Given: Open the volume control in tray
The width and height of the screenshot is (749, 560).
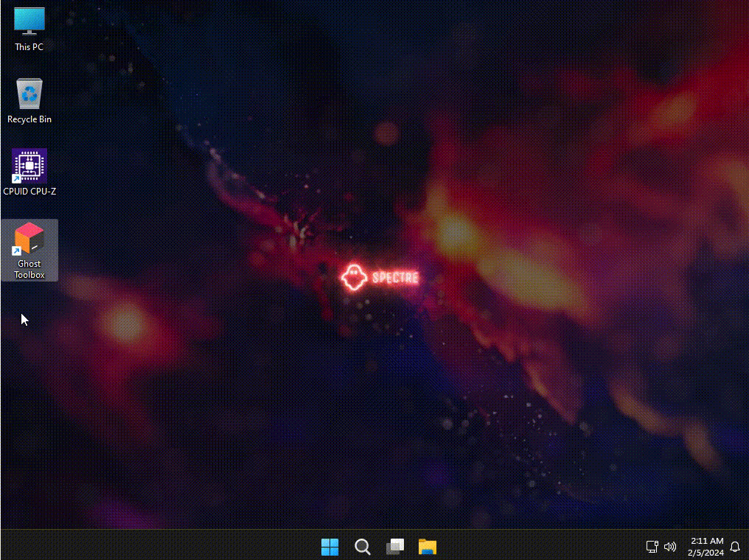Looking at the screenshot, I should [x=670, y=547].
